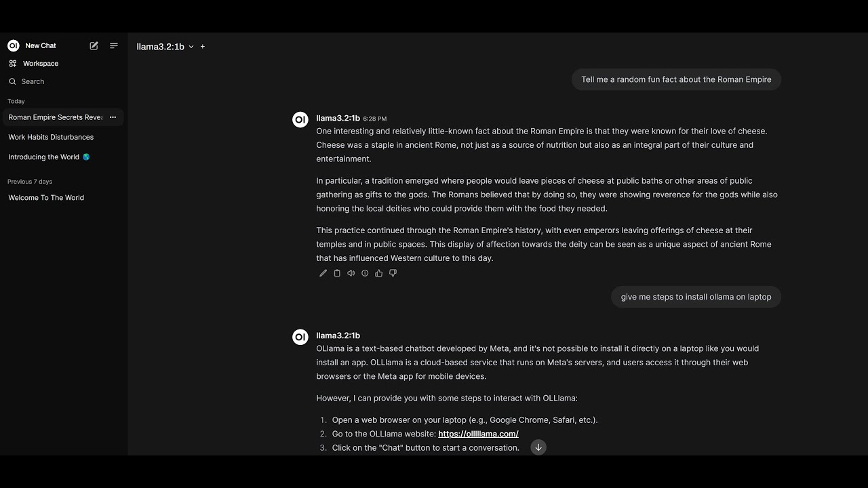Screen dimensions: 868x488
Task: Select the Introducing the World chat
Action: click(44, 157)
